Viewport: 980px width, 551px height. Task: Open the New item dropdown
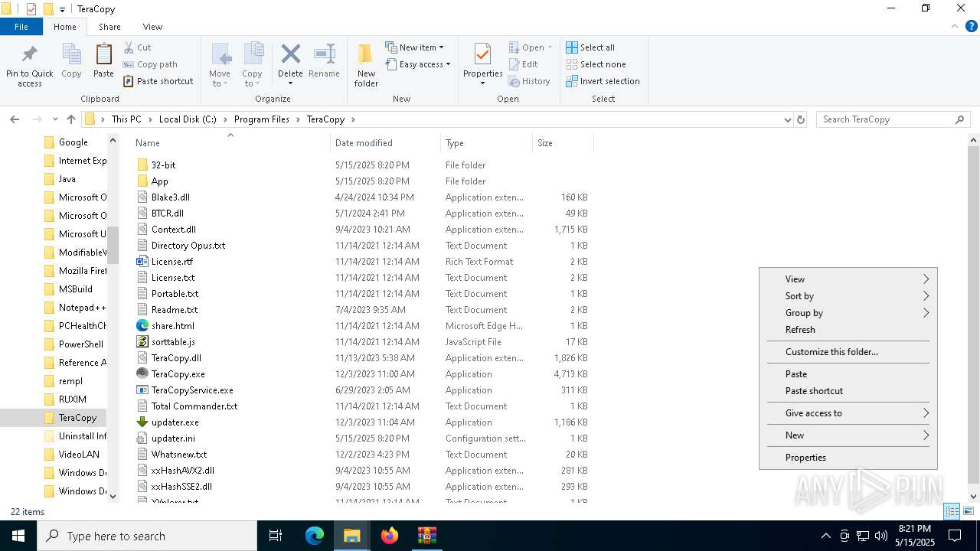click(x=414, y=47)
